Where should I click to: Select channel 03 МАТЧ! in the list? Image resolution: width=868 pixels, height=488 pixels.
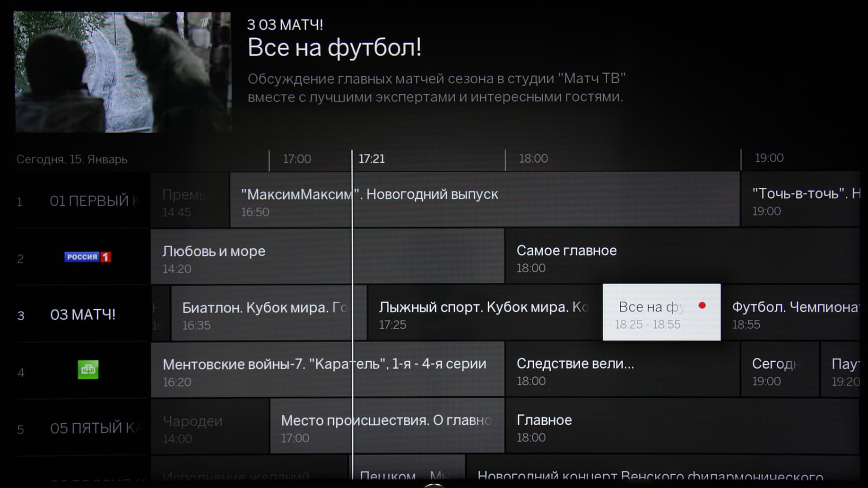coord(83,314)
